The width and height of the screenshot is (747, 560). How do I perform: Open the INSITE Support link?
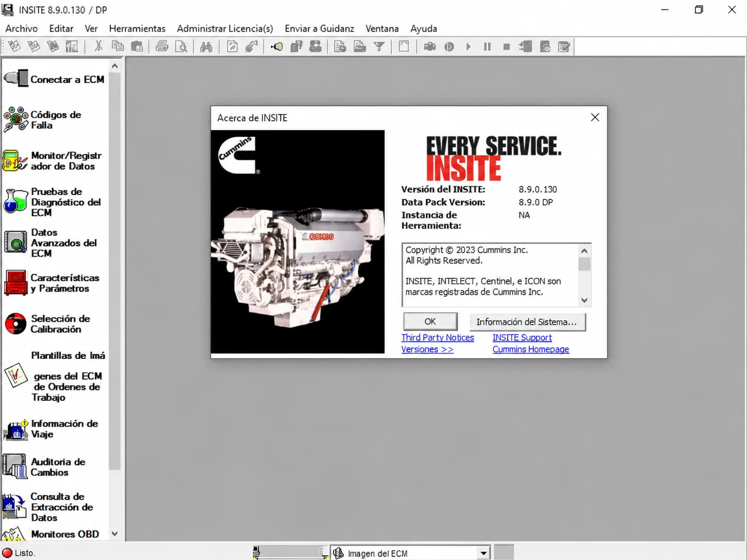pos(522,338)
